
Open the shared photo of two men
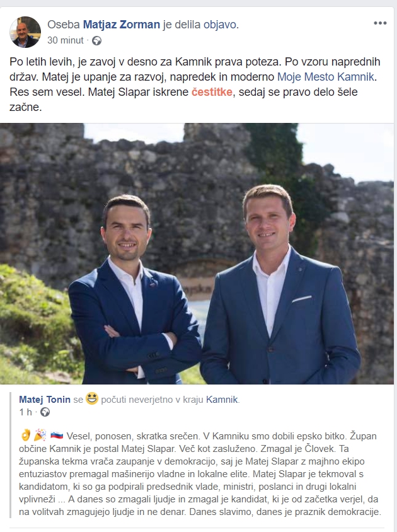pyautogui.click(x=197, y=253)
